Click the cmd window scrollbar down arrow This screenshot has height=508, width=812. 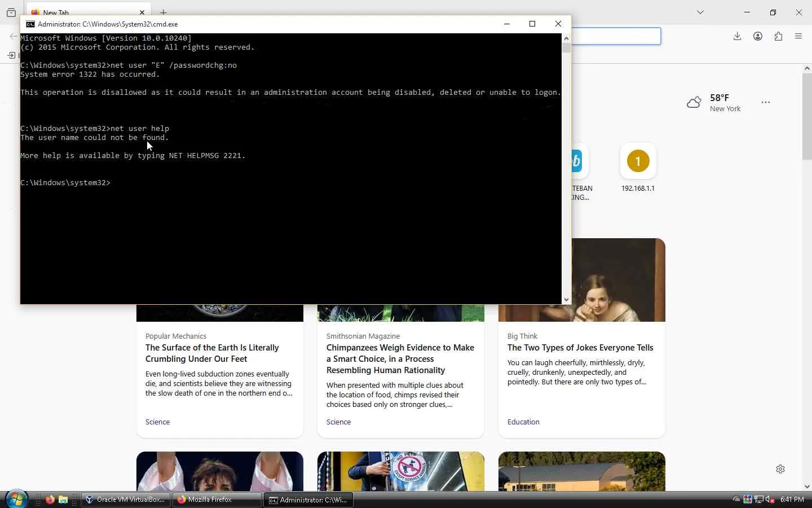coord(566,300)
